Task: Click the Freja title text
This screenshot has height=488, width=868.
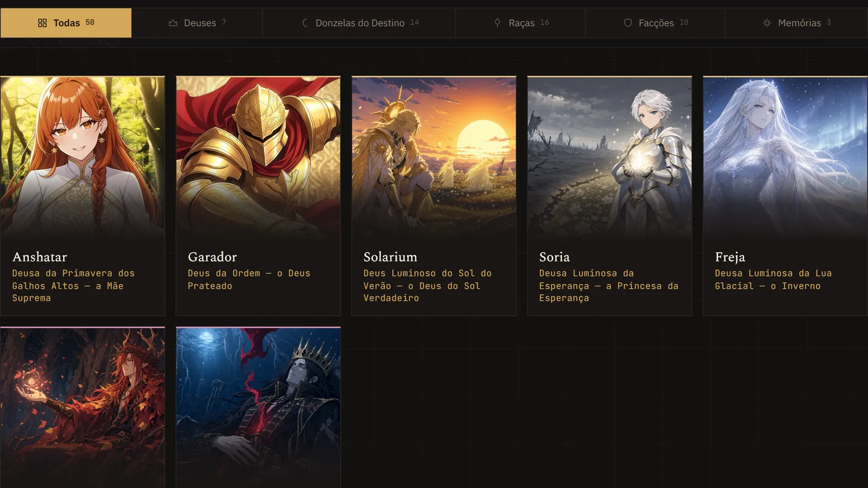Action: coord(730,257)
